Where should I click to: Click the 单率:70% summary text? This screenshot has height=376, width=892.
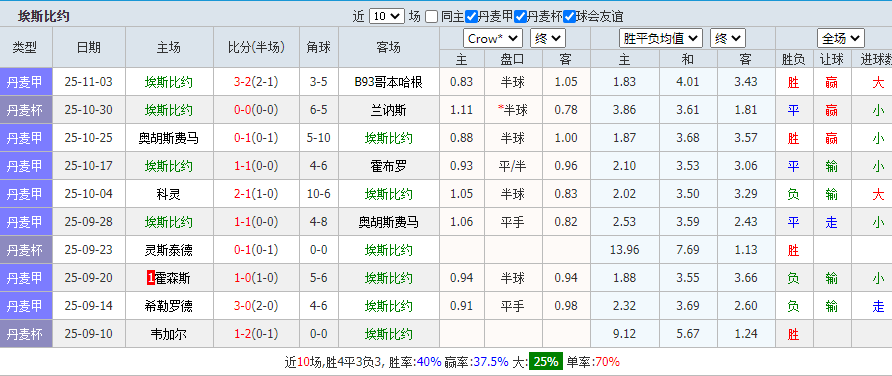(x=594, y=361)
